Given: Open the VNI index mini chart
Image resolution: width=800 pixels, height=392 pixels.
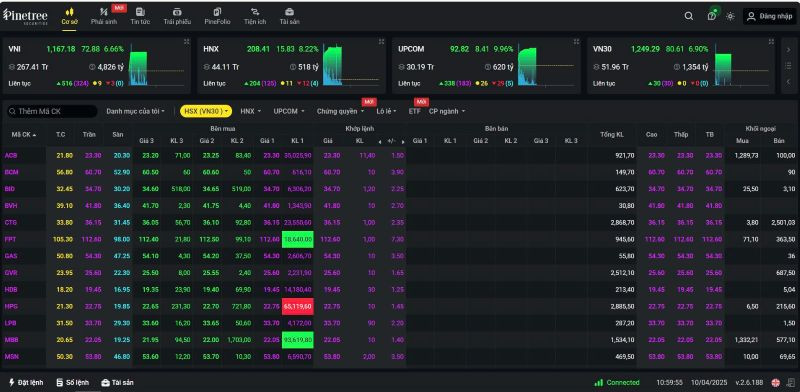Looking at the screenshot, I should pyautogui.click(x=156, y=65).
